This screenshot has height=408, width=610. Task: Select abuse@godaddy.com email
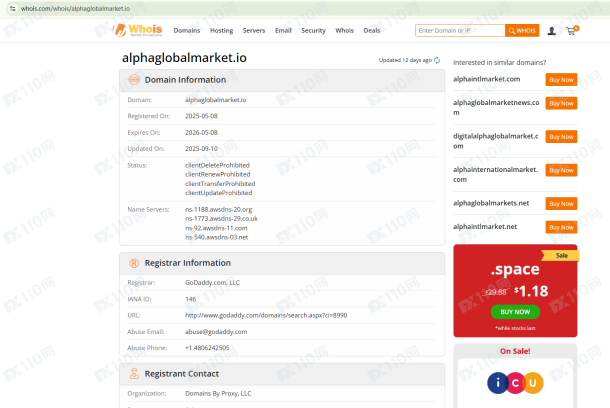216,332
